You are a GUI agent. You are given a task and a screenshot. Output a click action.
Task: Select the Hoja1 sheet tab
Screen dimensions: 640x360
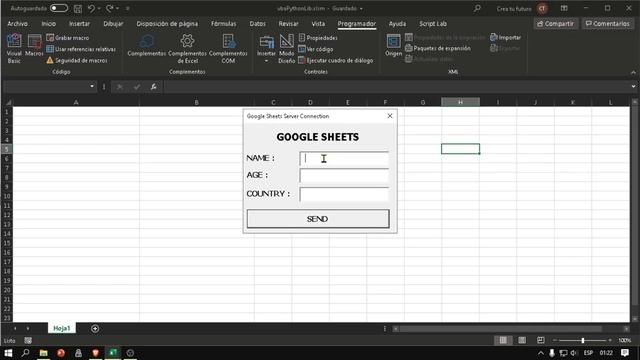(62, 328)
